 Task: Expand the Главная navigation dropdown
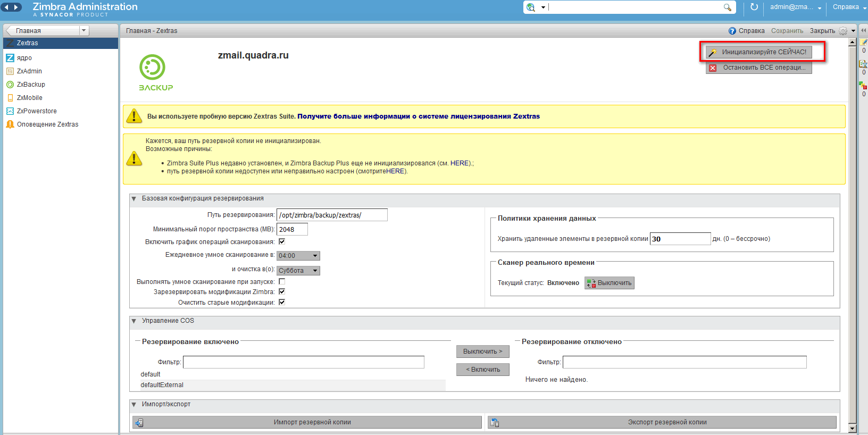(x=84, y=31)
